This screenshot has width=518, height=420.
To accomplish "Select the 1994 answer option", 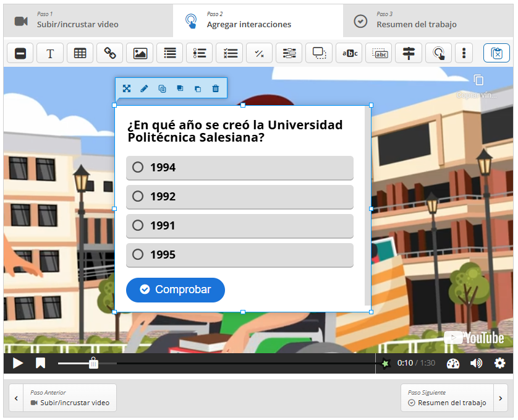I will tap(138, 167).
